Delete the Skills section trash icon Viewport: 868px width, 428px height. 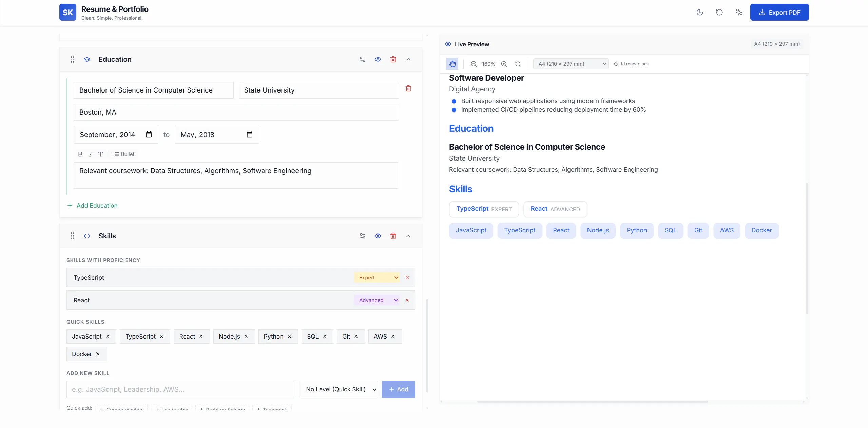[393, 236]
